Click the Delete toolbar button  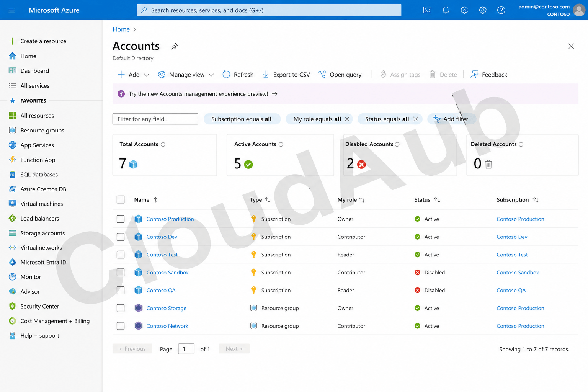[443, 75]
